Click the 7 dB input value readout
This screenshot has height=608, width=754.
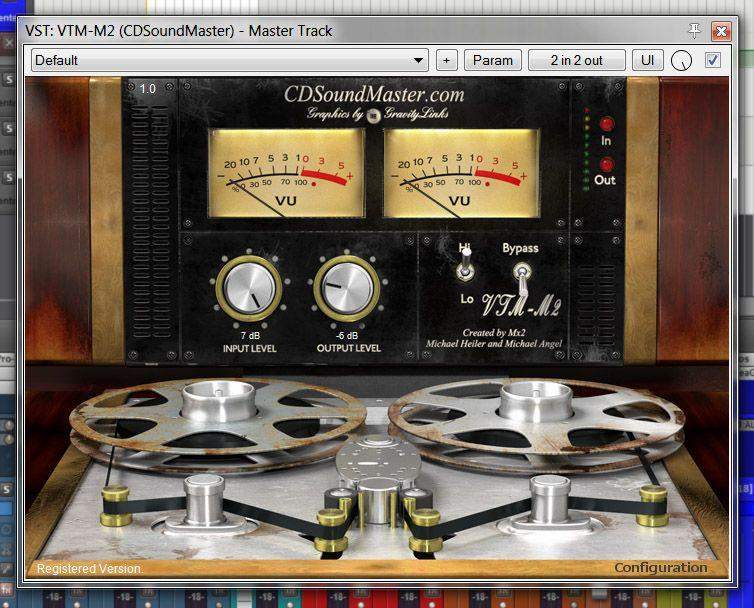coord(250,335)
